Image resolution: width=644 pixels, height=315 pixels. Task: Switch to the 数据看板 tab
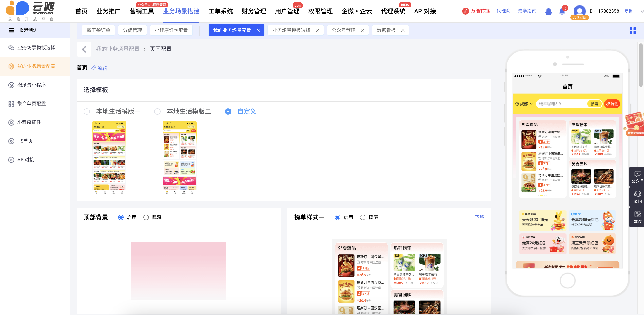click(x=386, y=30)
